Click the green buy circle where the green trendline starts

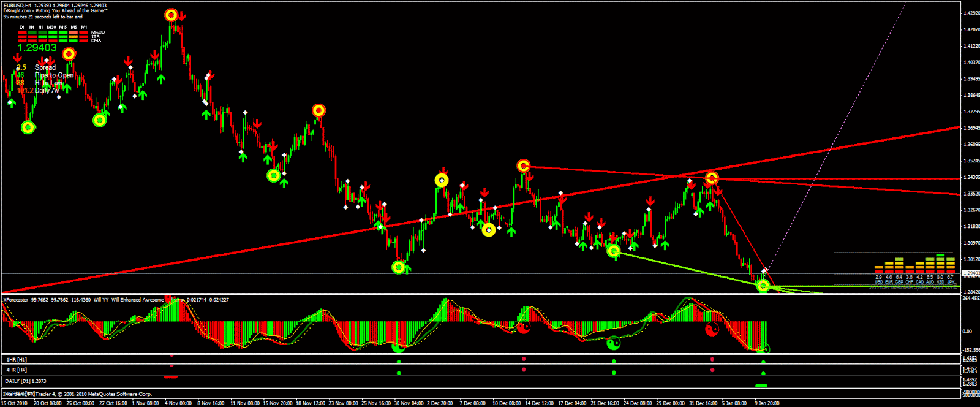tap(614, 251)
